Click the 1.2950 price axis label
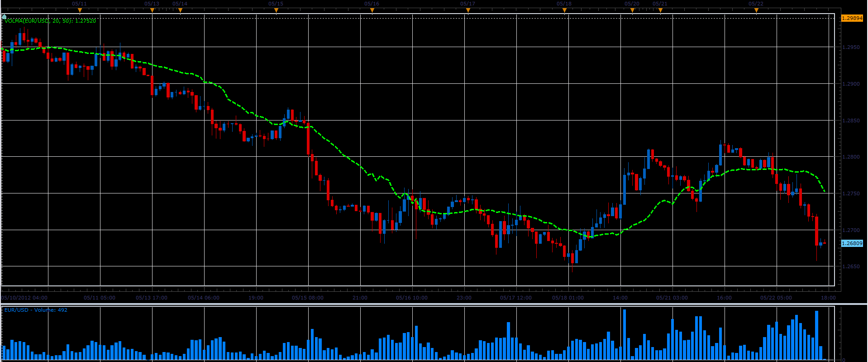The height and width of the screenshot is (362, 868). point(851,47)
